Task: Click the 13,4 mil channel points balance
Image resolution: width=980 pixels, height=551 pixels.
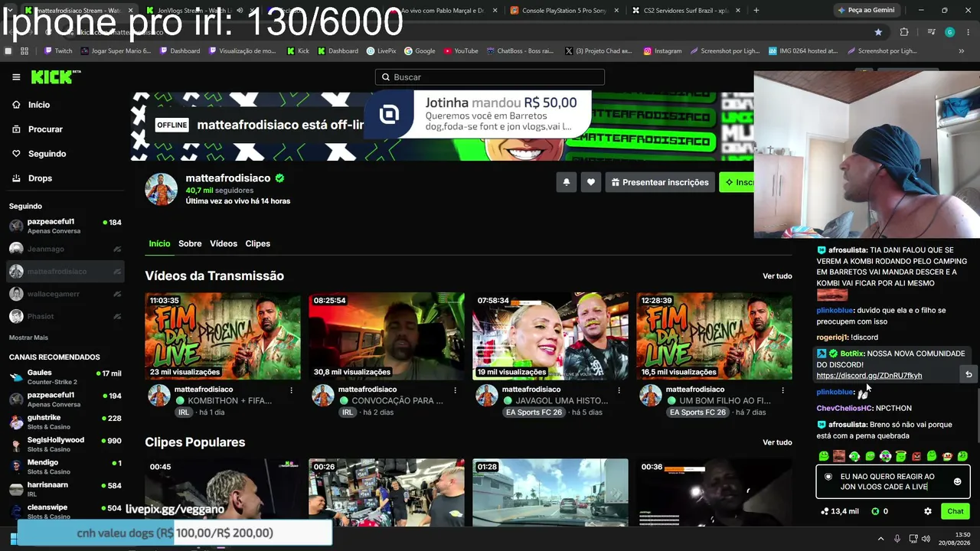Action: click(840, 511)
